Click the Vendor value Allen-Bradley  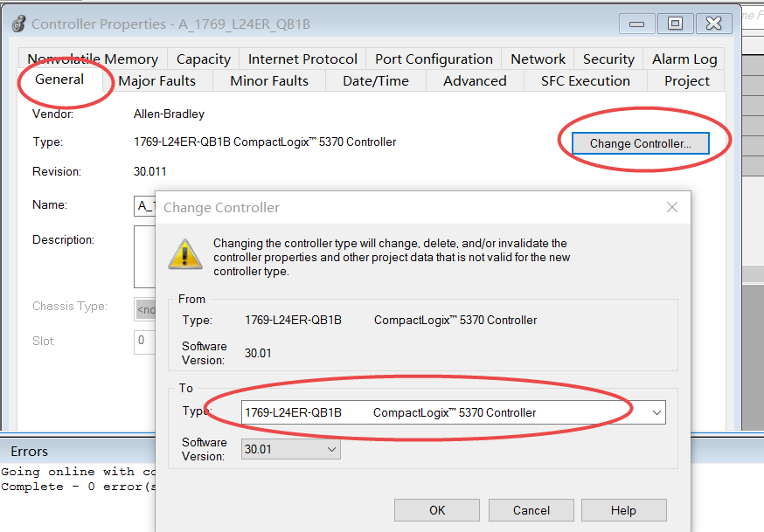click(169, 114)
